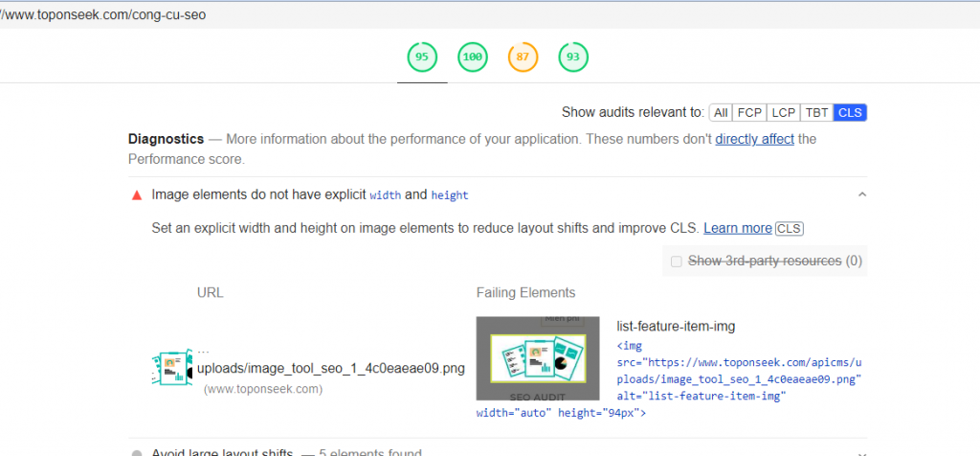This screenshot has height=456, width=980.
Task: Open the "directly affect" link
Action: tap(754, 139)
